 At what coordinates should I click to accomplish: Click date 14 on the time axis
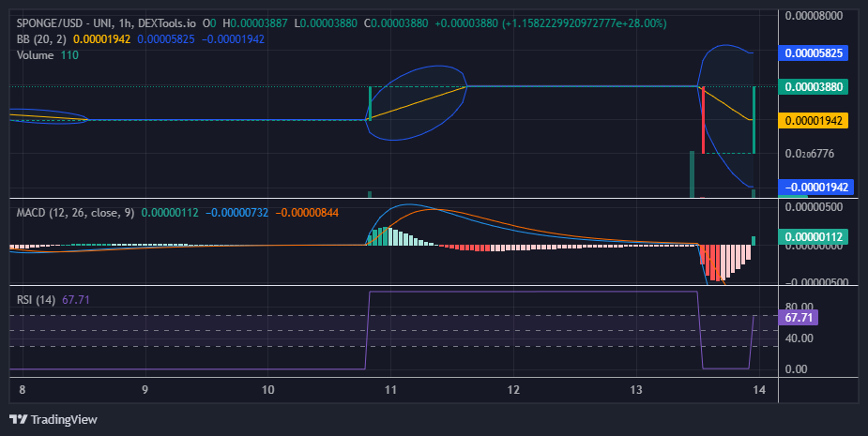click(759, 389)
